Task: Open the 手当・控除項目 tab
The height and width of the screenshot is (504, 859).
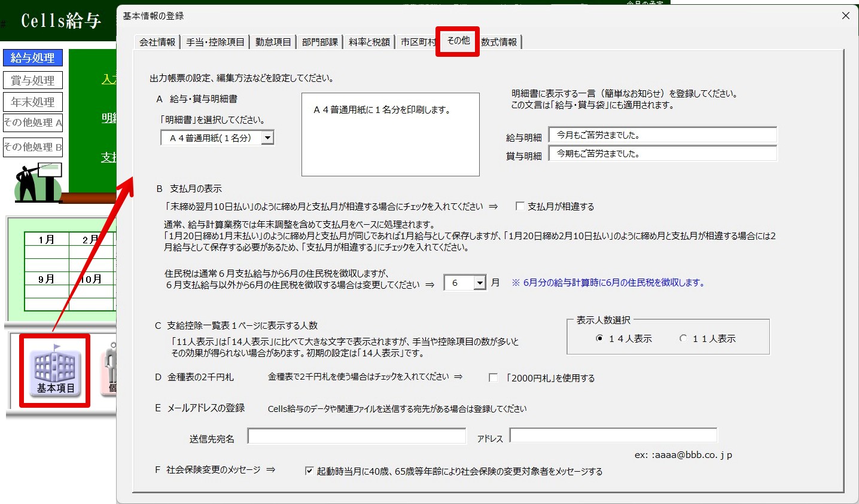Action: [215, 42]
